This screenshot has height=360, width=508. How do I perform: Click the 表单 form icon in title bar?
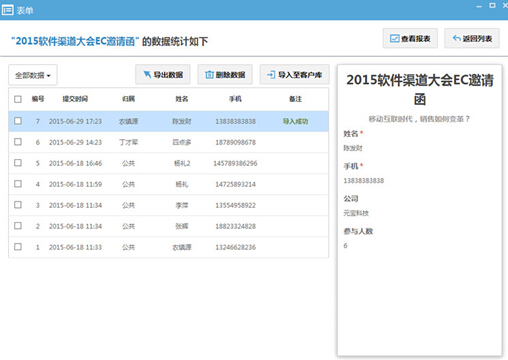coord(8,10)
